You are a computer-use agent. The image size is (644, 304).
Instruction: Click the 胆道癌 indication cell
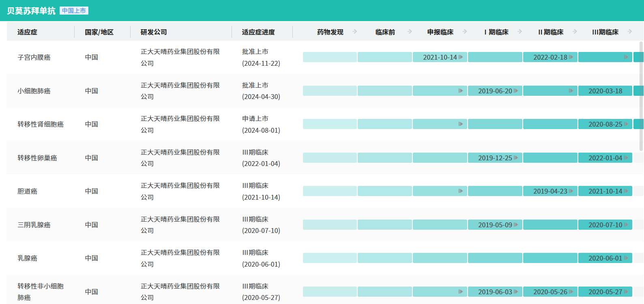click(27, 191)
